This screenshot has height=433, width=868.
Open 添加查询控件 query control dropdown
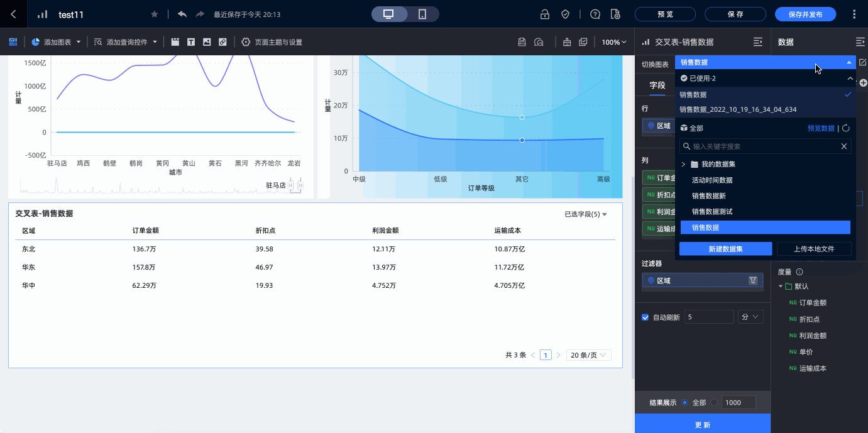(x=125, y=42)
